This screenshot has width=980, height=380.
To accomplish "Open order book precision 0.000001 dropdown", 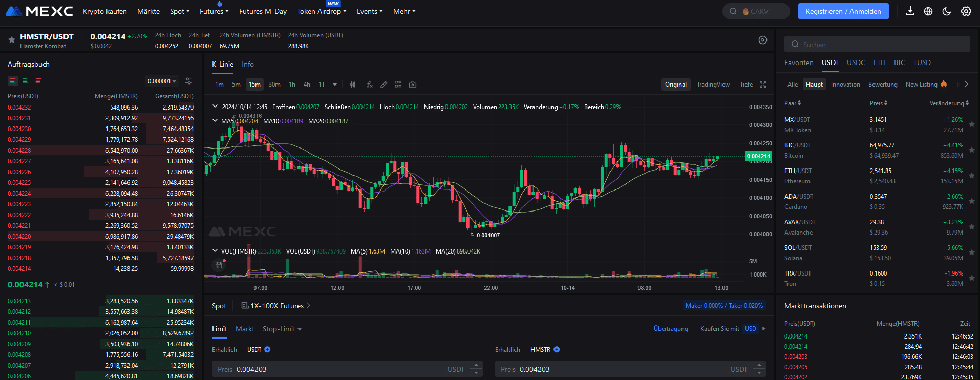I will tap(162, 81).
